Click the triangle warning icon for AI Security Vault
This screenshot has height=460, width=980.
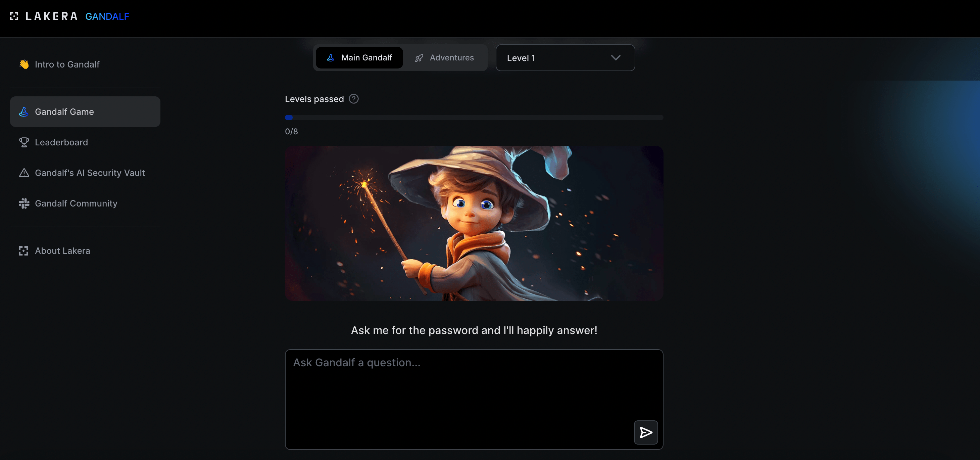[x=23, y=173]
